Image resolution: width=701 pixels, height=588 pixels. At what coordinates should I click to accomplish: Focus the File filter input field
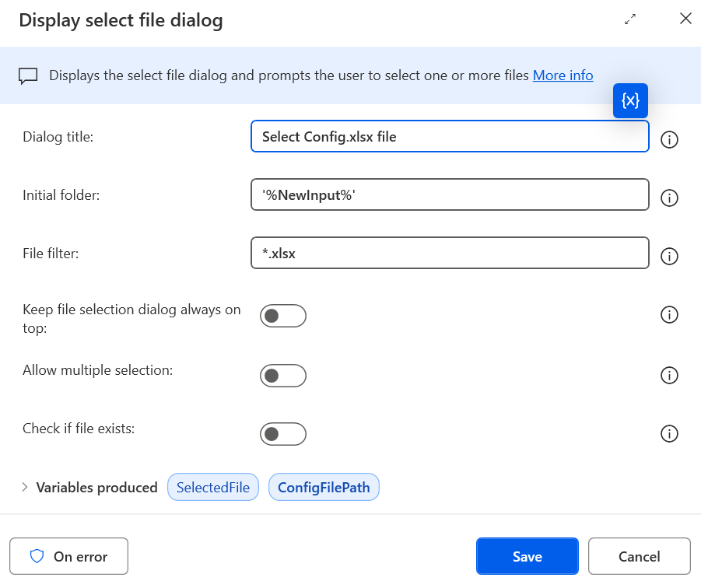[x=450, y=254]
